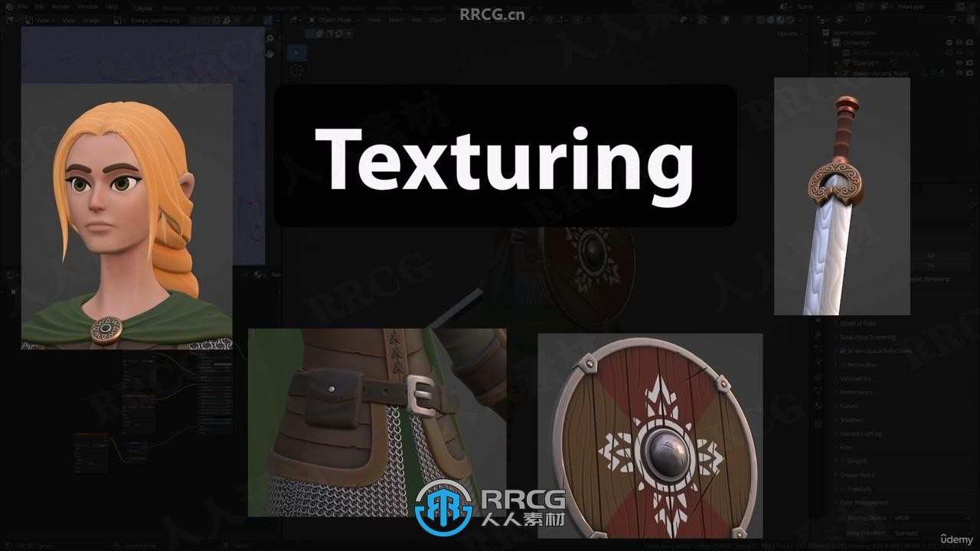Open the File menu
Viewport: 980px width, 551px height.
23,6
